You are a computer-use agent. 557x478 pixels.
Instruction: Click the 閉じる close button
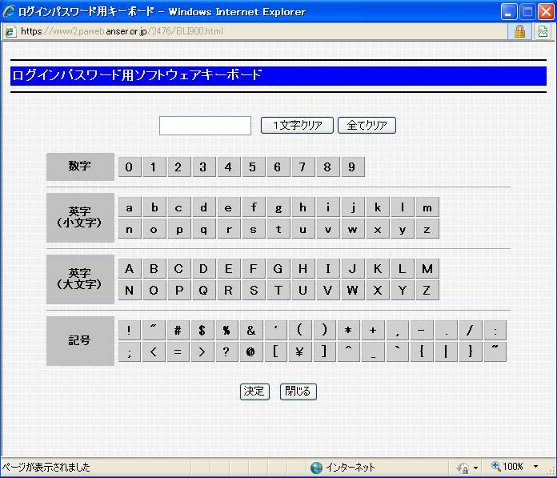point(298,392)
